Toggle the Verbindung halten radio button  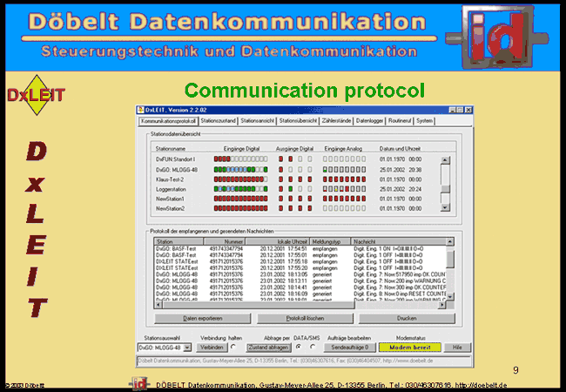click(x=233, y=347)
